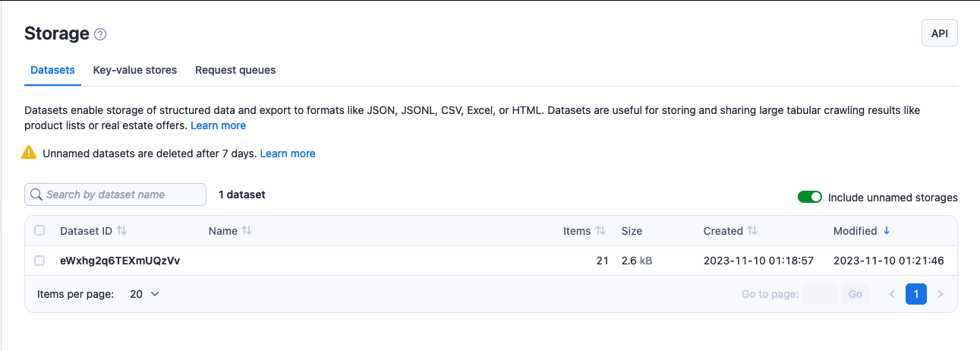The width and height of the screenshot is (980, 351).
Task: Open Items per page dropdown
Action: (144, 294)
